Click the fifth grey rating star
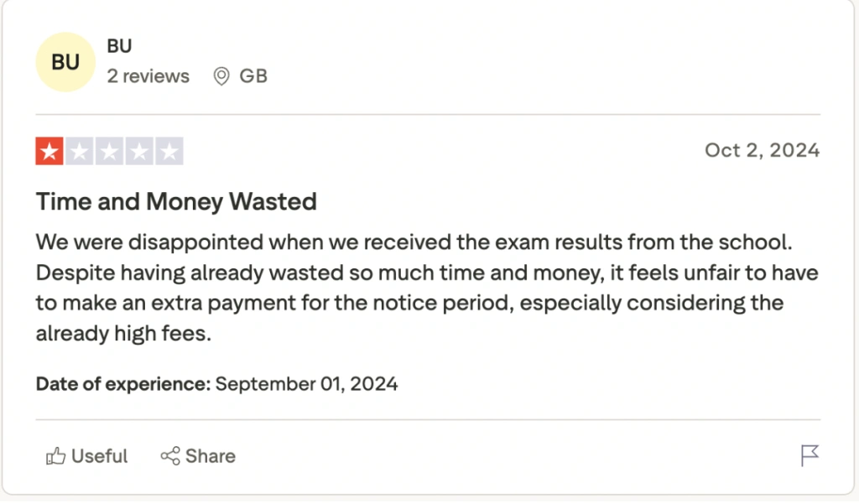Viewport: 859px width, 504px height. click(x=169, y=152)
